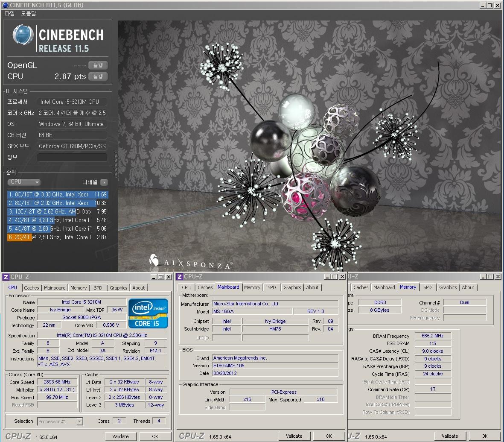504x442 pixels.
Task: Switch to Caches tab in left CPU-Z
Action: point(32,288)
